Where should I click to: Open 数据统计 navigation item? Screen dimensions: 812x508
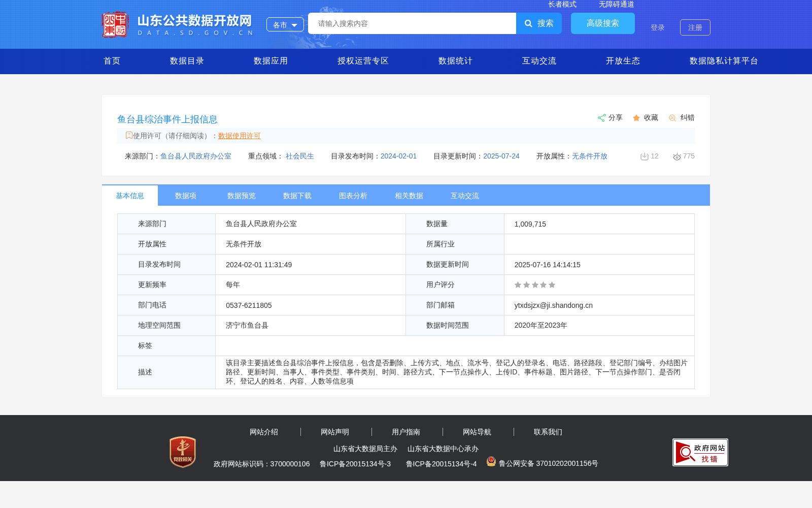tap(456, 61)
